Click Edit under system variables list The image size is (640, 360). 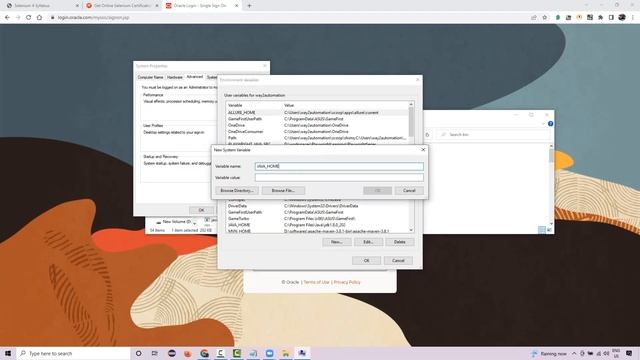[x=368, y=242]
